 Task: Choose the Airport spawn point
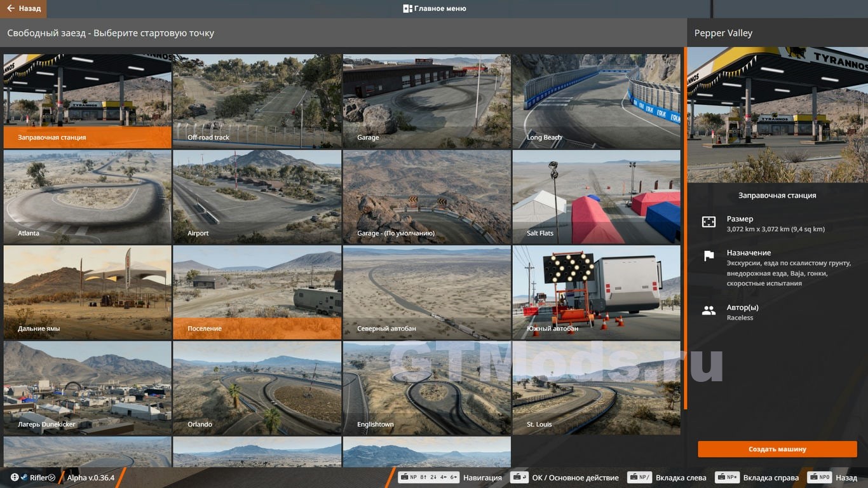click(x=257, y=197)
